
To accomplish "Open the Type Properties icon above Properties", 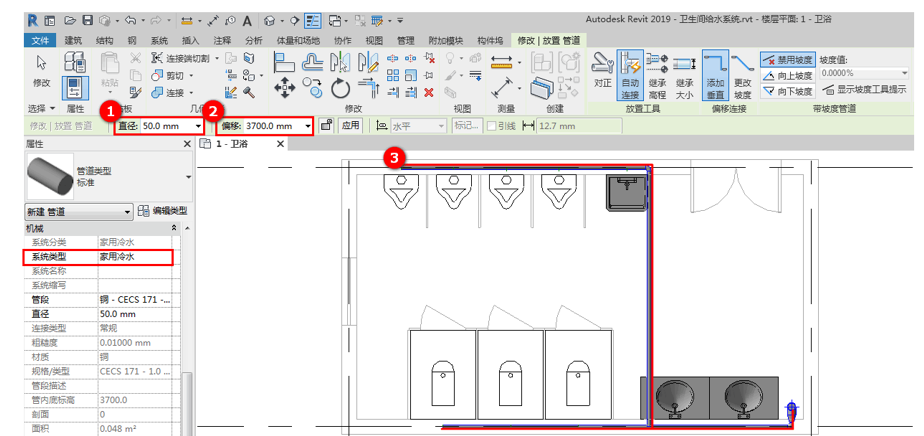I will (75, 62).
